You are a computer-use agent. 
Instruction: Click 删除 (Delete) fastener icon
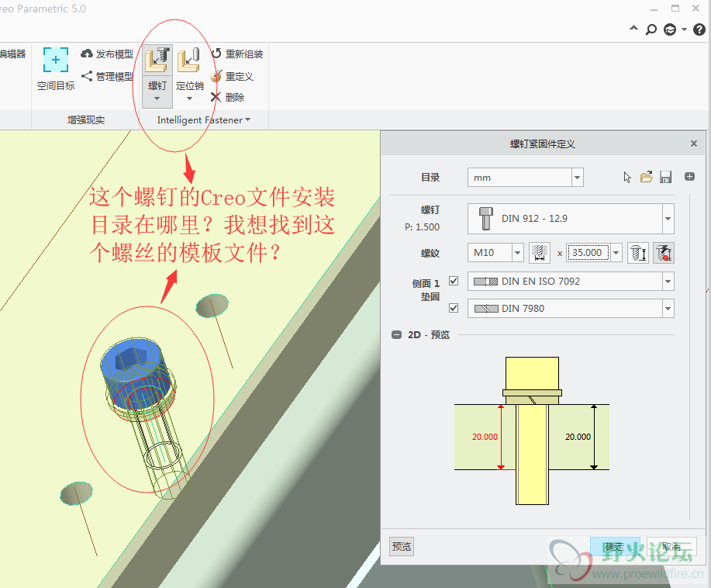(x=216, y=97)
